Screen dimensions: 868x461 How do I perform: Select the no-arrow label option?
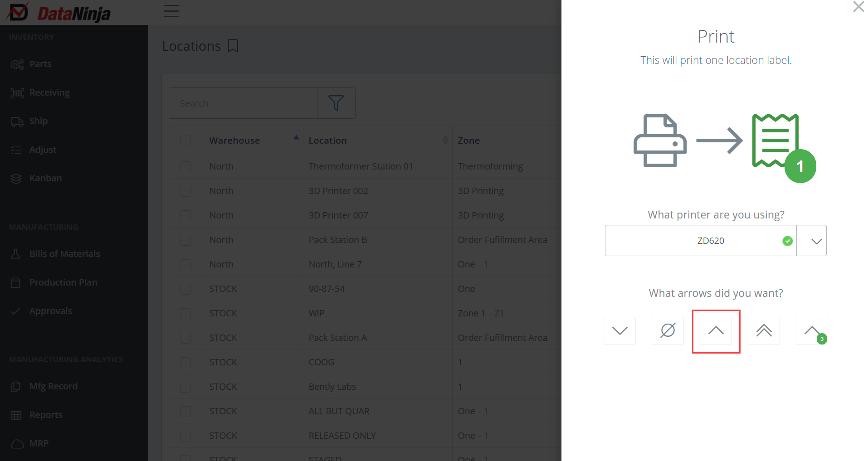pos(668,331)
